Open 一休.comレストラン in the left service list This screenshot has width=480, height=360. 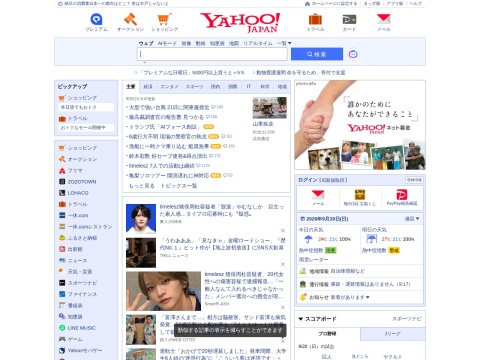click(86, 227)
